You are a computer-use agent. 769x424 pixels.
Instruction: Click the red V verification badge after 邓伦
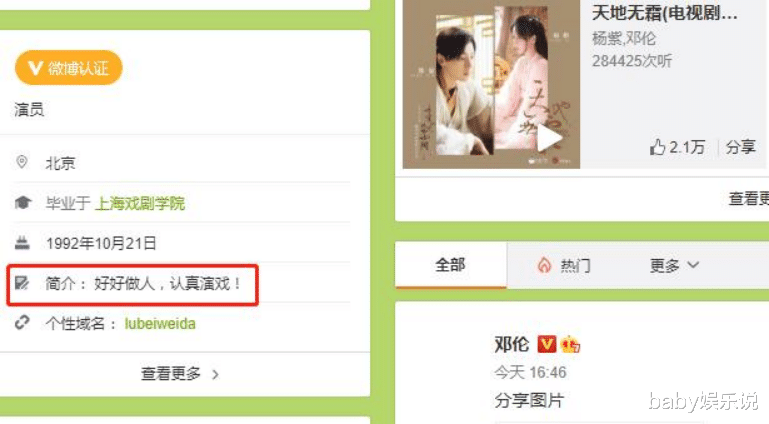tap(546, 344)
